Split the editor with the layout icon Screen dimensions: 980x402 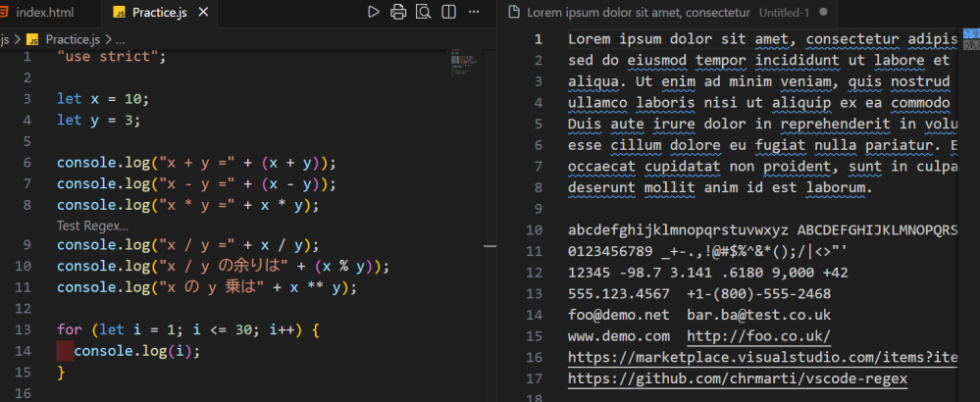tap(448, 12)
